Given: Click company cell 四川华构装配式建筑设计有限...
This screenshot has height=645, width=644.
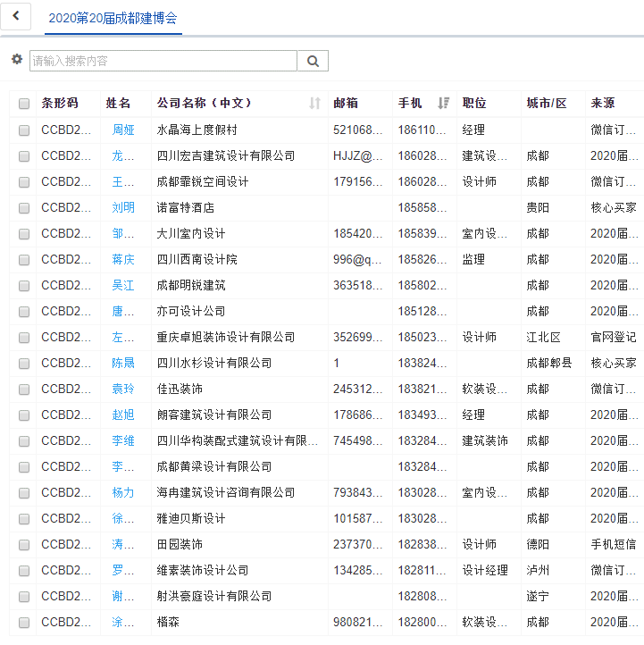Looking at the screenshot, I should [238, 441].
